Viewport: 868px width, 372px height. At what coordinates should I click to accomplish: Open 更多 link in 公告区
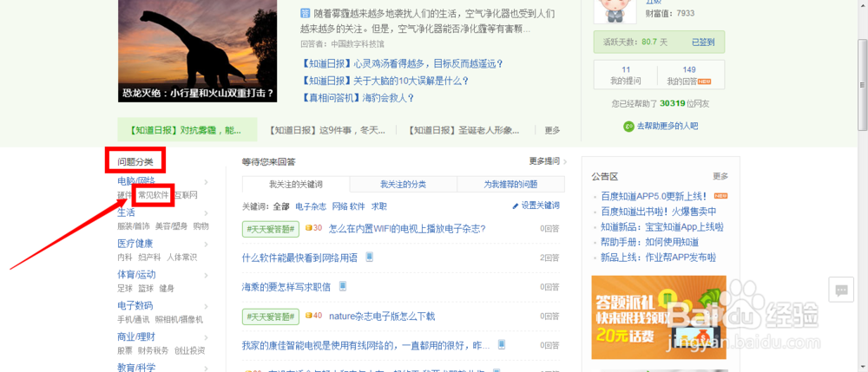720,176
